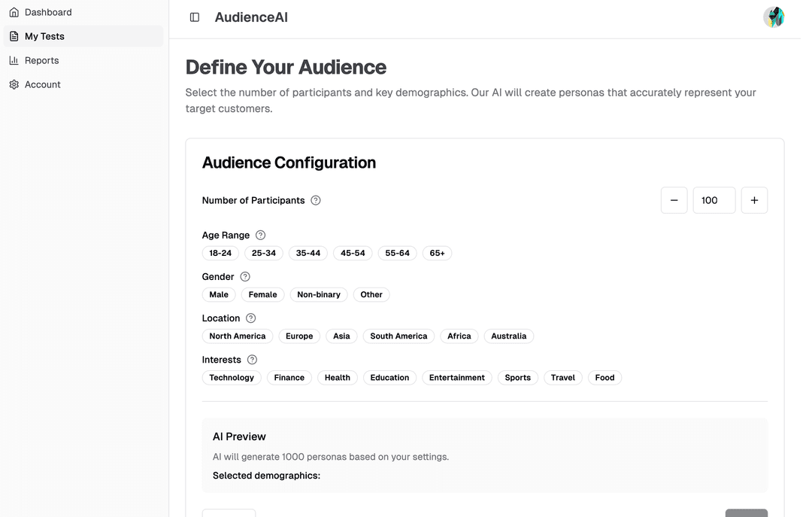Choose the Education interest chip

click(x=389, y=378)
